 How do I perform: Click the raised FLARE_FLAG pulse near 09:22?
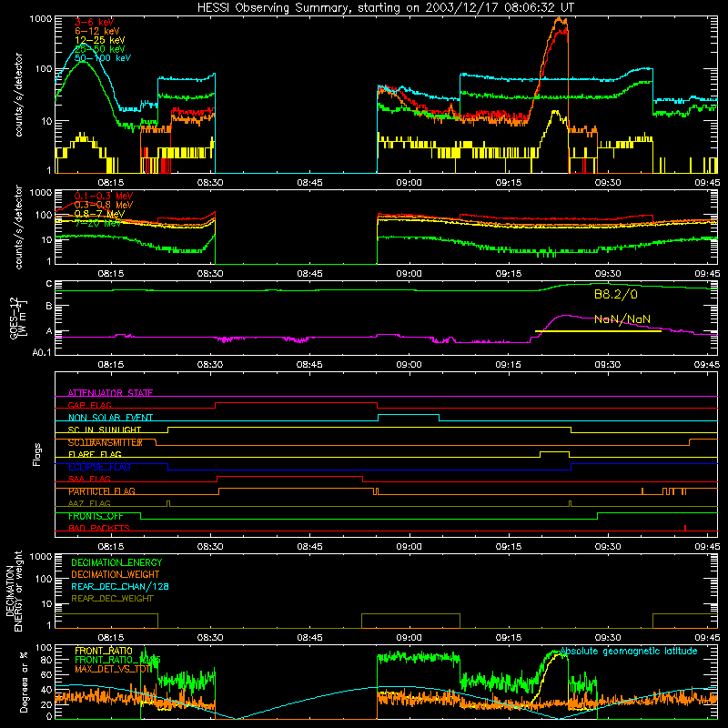tap(554, 451)
